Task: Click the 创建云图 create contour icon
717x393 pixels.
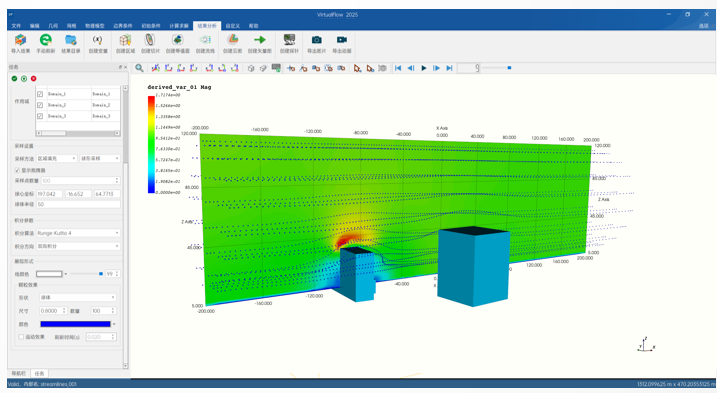Action: (x=233, y=40)
